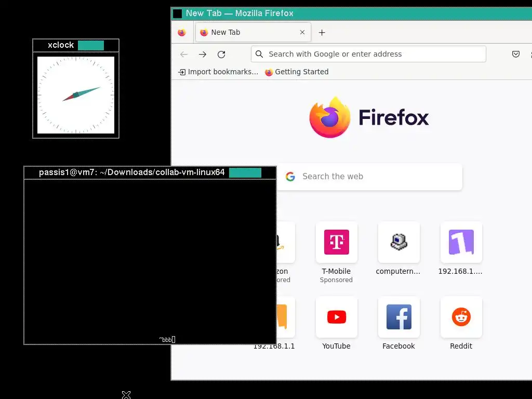Open the 192.168.1.... shortcut with purple icon

click(x=461, y=242)
